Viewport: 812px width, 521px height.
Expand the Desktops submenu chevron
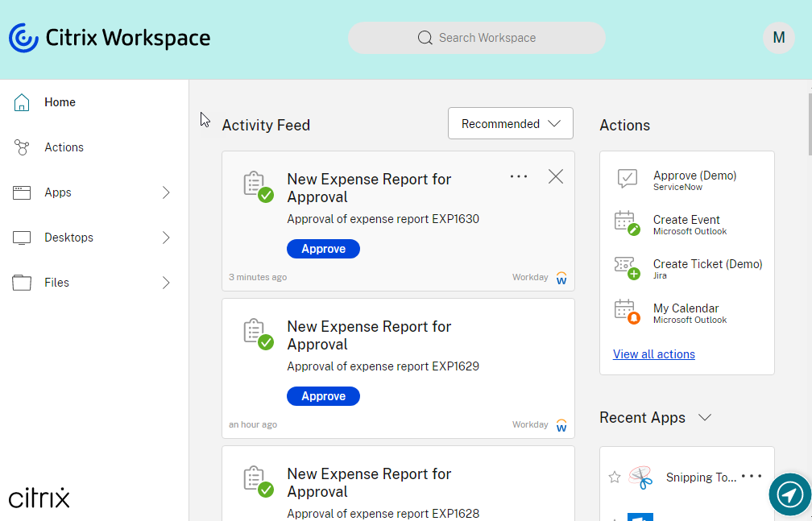(x=166, y=238)
